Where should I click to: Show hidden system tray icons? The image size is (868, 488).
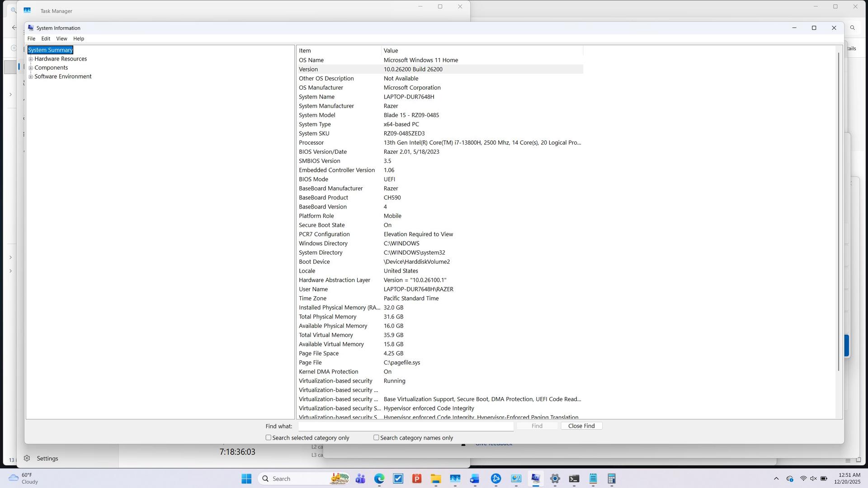pyautogui.click(x=776, y=479)
